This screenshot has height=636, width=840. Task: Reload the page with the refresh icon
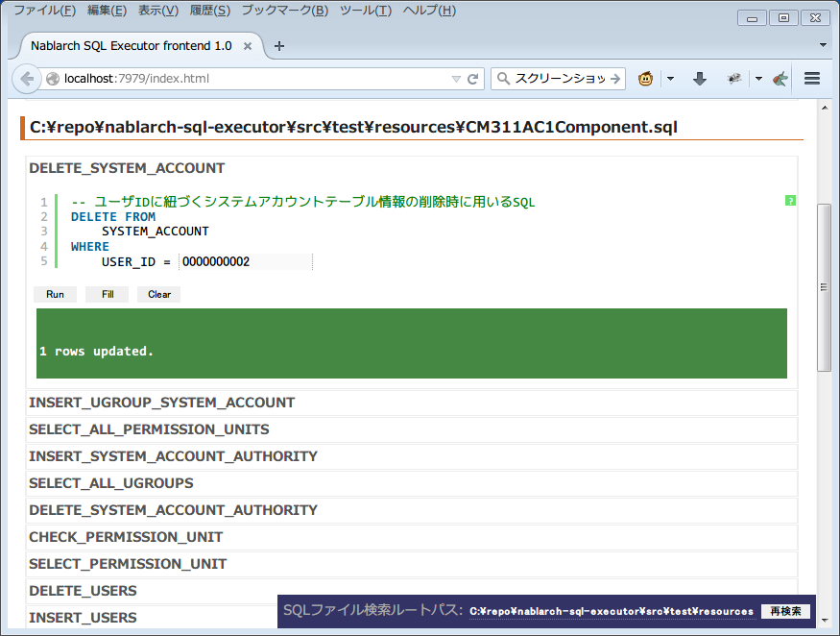[x=473, y=79]
